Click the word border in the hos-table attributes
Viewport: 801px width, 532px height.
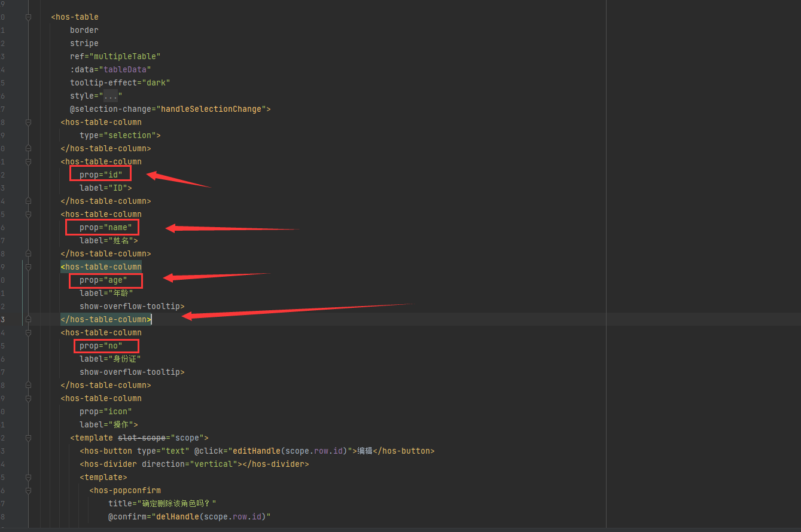click(x=84, y=30)
